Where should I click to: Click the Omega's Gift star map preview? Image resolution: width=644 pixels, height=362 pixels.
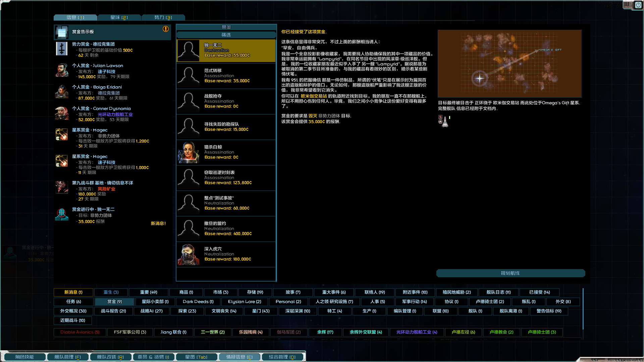pyautogui.click(x=510, y=63)
